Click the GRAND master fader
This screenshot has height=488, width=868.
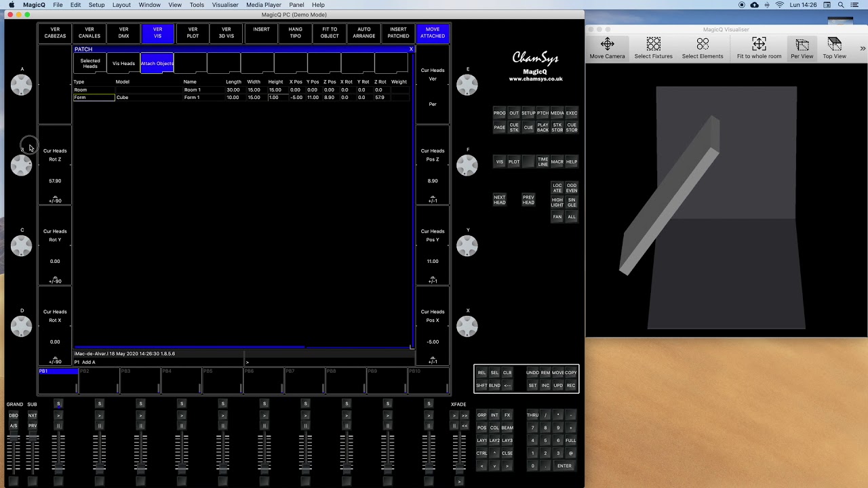tap(14, 454)
